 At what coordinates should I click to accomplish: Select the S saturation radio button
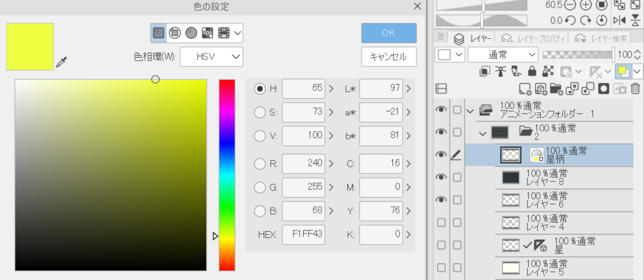tap(259, 113)
